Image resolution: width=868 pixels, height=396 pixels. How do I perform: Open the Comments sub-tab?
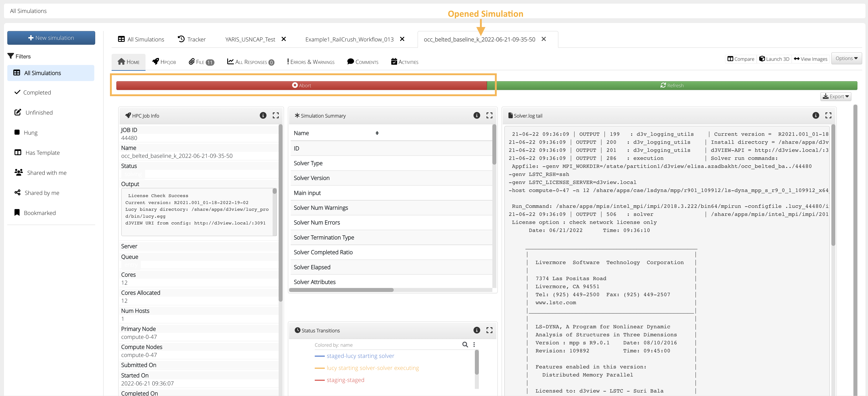[363, 62]
